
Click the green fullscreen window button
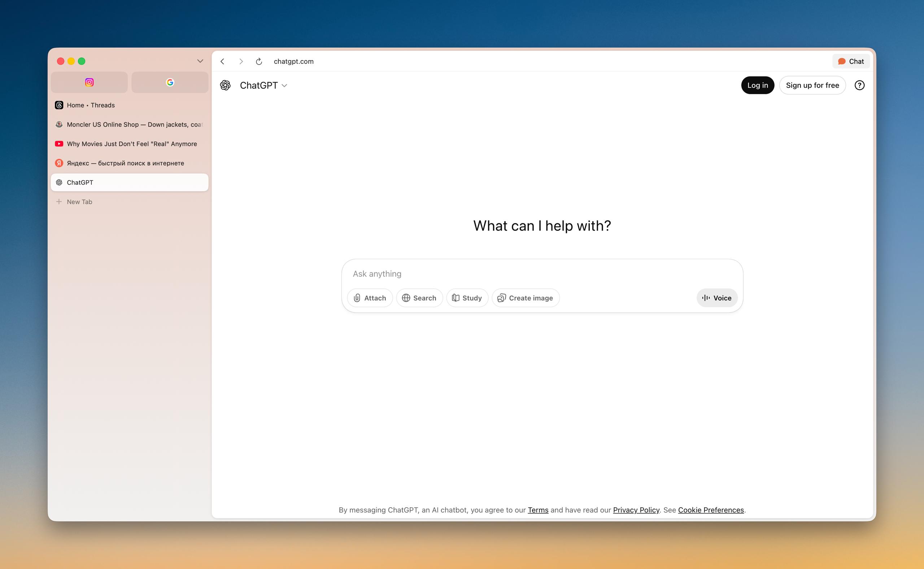click(82, 61)
